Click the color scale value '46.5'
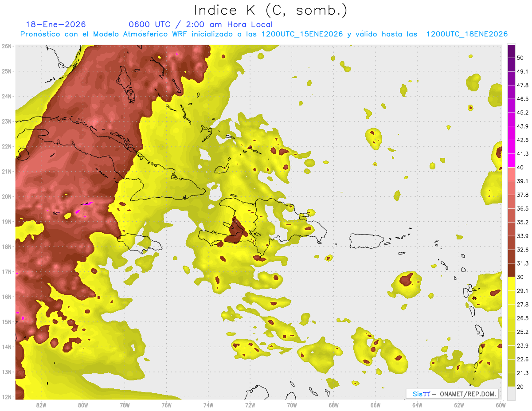This screenshot has height=411, width=532. coord(522,99)
